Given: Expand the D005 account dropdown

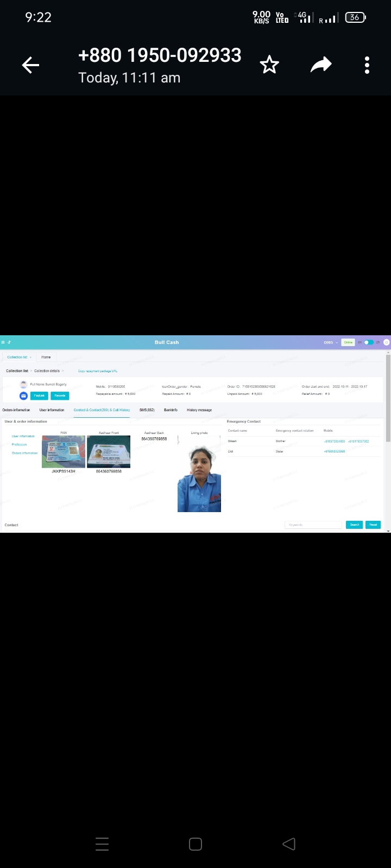Looking at the screenshot, I should pos(331,342).
